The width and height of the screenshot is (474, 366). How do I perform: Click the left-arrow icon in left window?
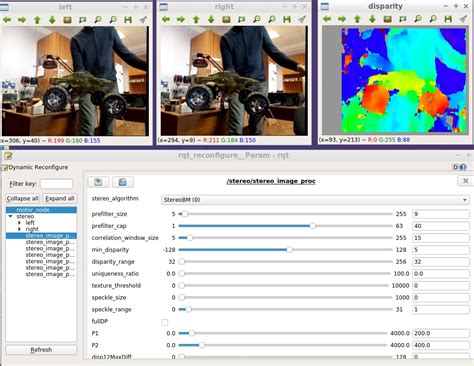click(7, 20)
